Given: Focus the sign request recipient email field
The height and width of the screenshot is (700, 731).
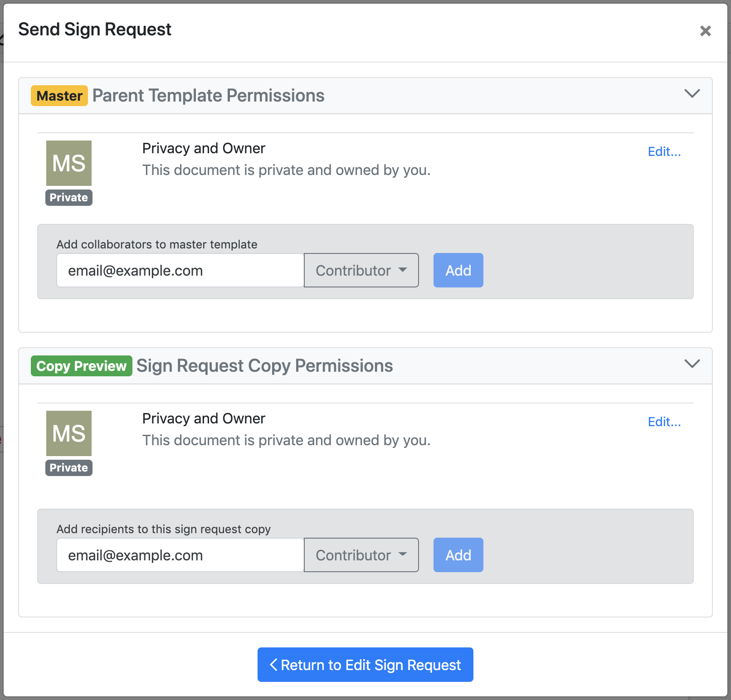Looking at the screenshot, I should 180,555.
